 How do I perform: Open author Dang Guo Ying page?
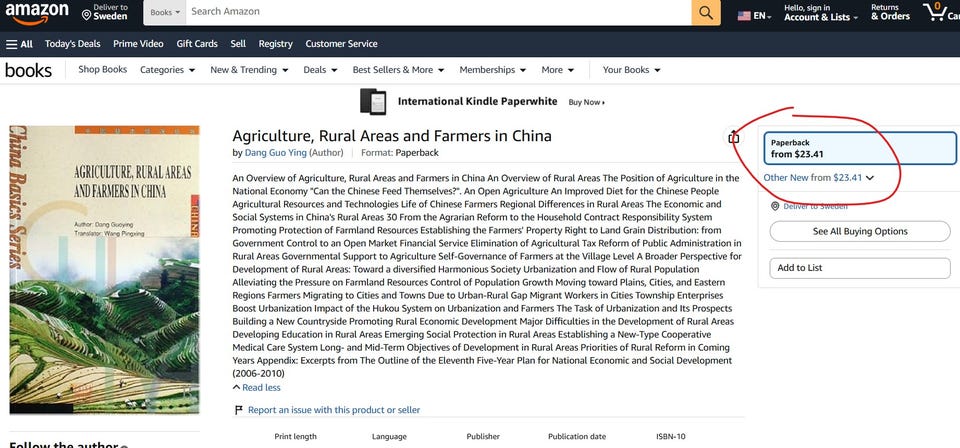click(276, 153)
